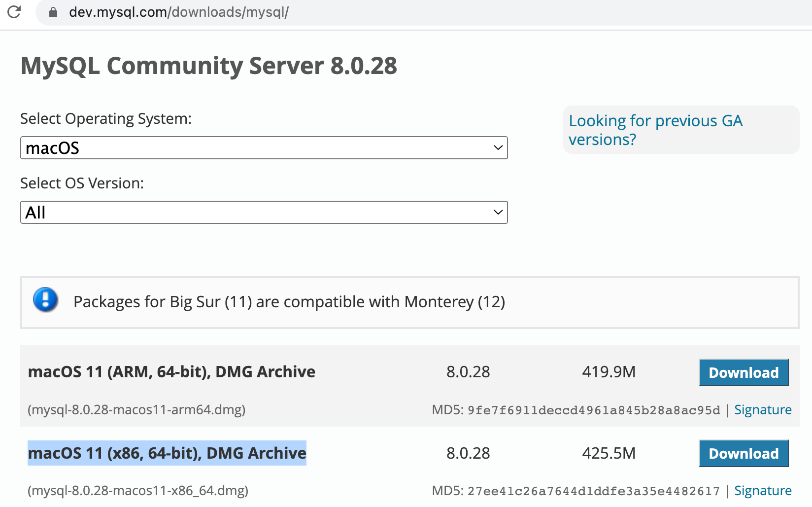
Task: Download macOS 11 ARM 64-bit DMG Archive
Action: [x=744, y=372]
